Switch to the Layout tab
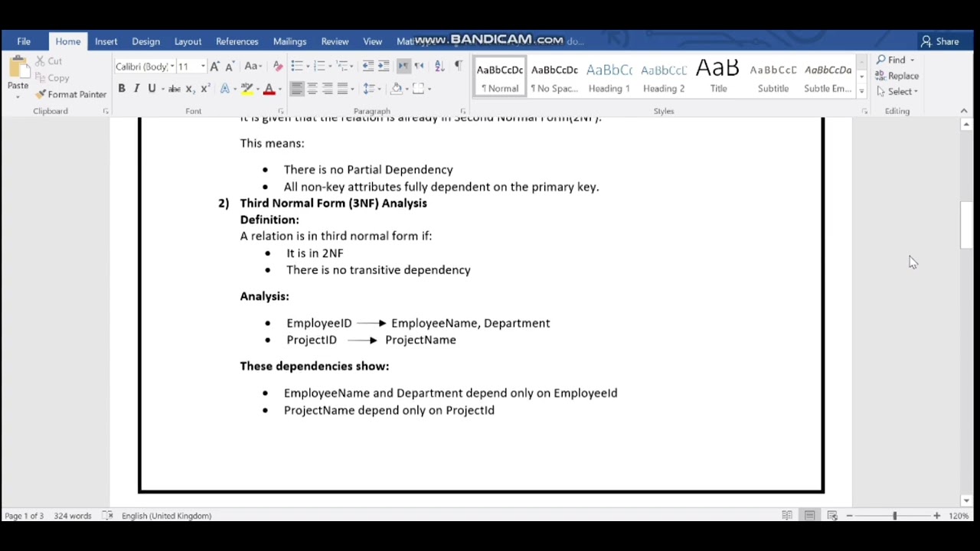Viewport: 980px width, 551px height. [x=188, y=41]
